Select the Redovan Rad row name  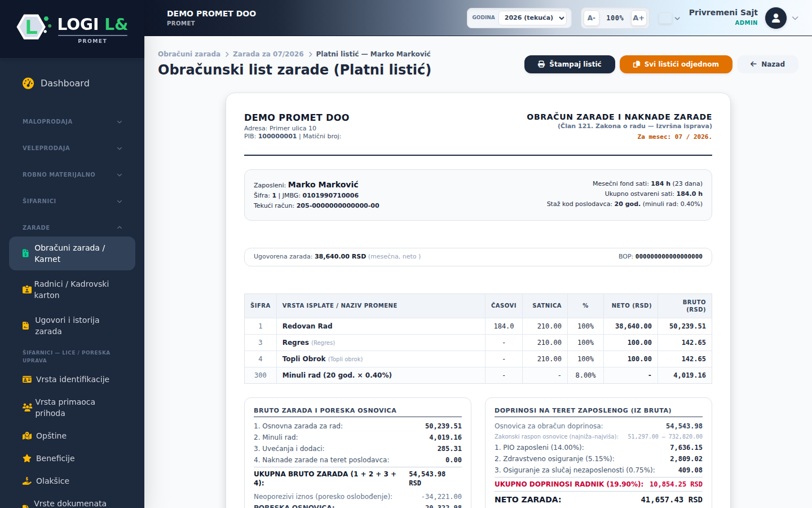pos(307,326)
